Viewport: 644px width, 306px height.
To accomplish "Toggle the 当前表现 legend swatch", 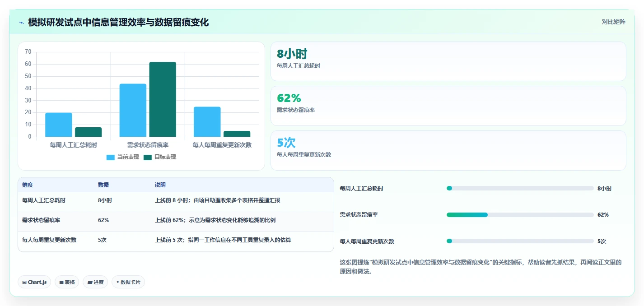I will point(111,157).
